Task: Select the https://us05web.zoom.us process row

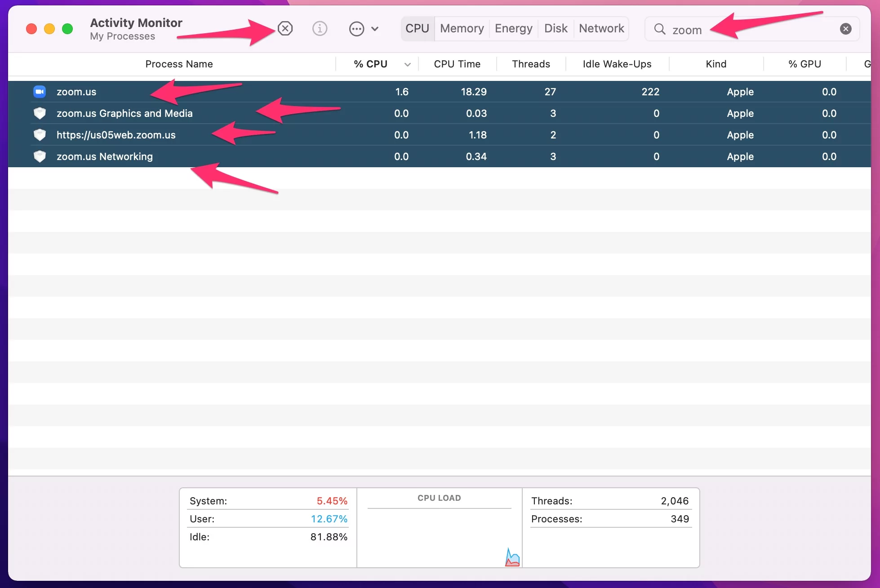Action: click(x=440, y=135)
